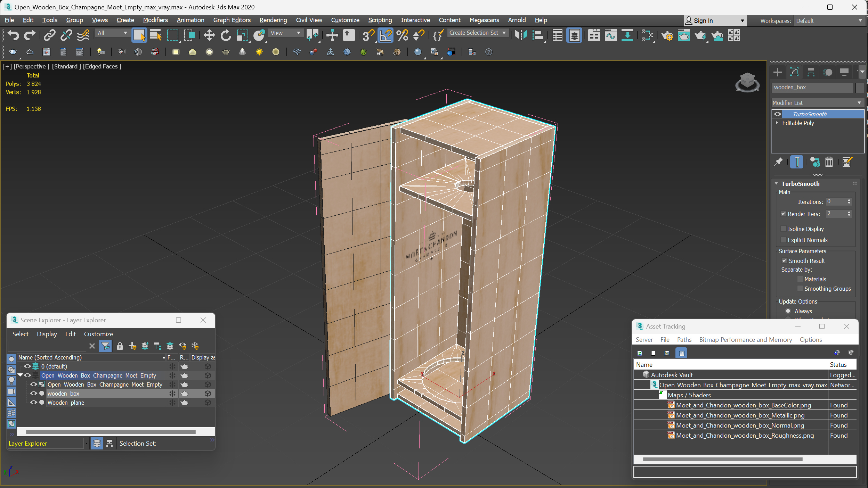Collapse the TurboSmooth rollout
Image resolution: width=868 pixels, height=488 pixels.
coord(777,183)
